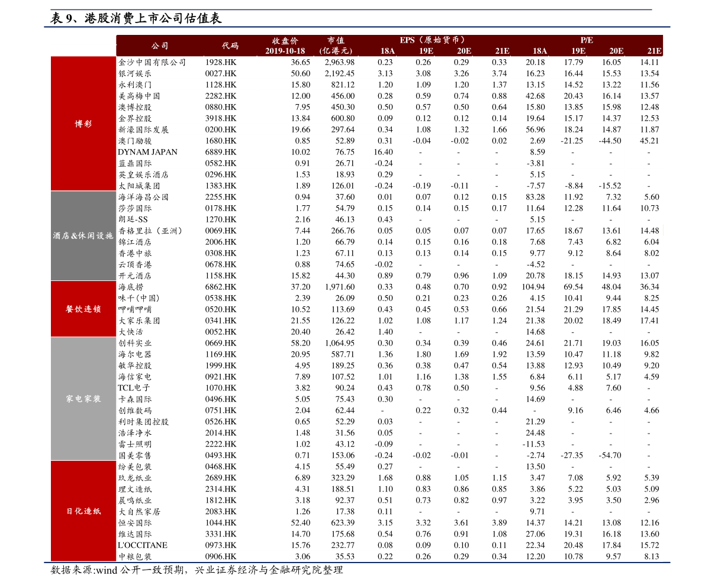Click closing price "58.20"
This screenshot has width=705, height=588.
[301, 343]
